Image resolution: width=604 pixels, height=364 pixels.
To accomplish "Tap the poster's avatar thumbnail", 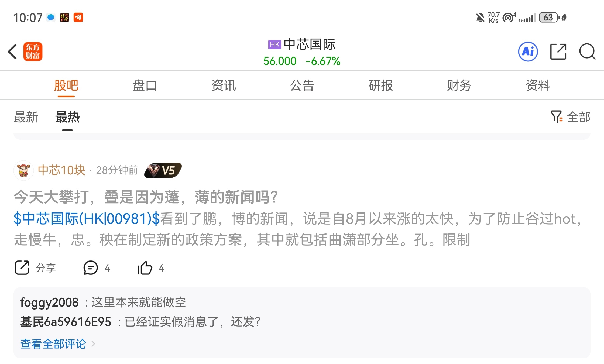I will 24,170.
